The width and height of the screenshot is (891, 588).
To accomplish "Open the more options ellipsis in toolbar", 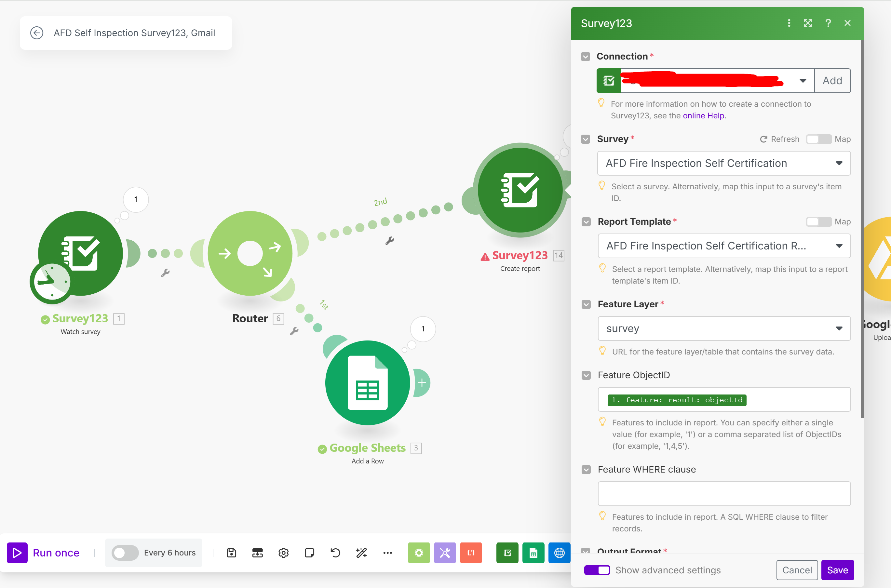I will coord(387,553).
